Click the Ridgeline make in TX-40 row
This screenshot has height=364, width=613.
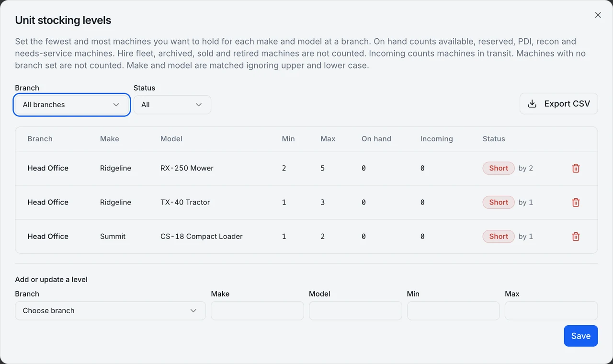pos(115,202)
